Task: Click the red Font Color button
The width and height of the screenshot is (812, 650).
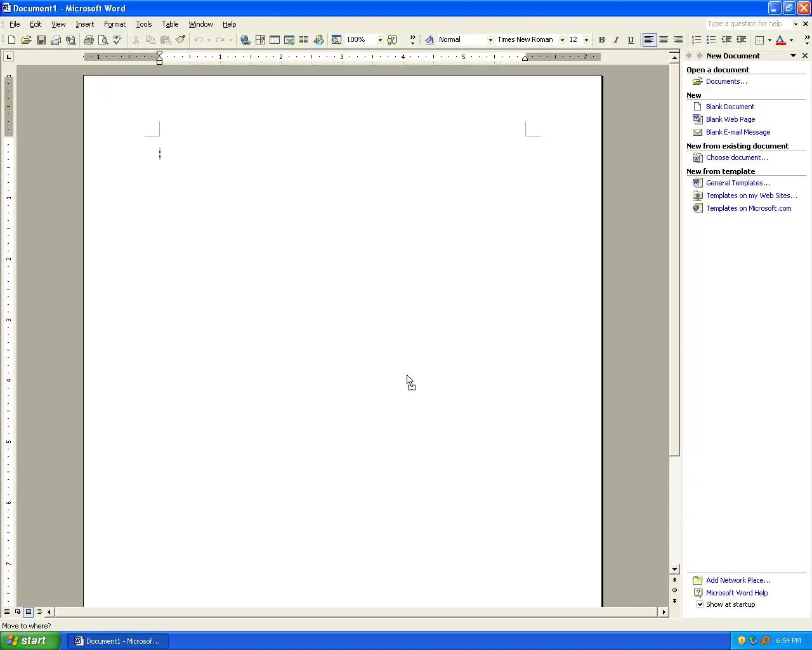Action: click(x=781, y=40)
